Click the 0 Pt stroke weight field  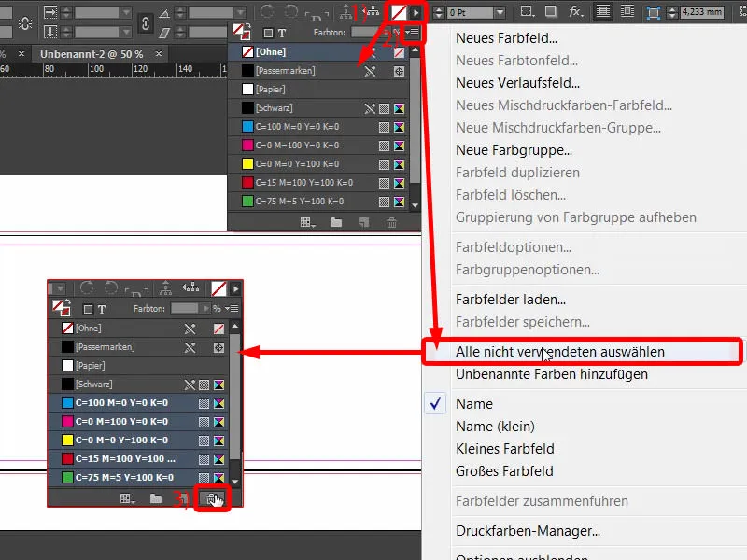470,12
